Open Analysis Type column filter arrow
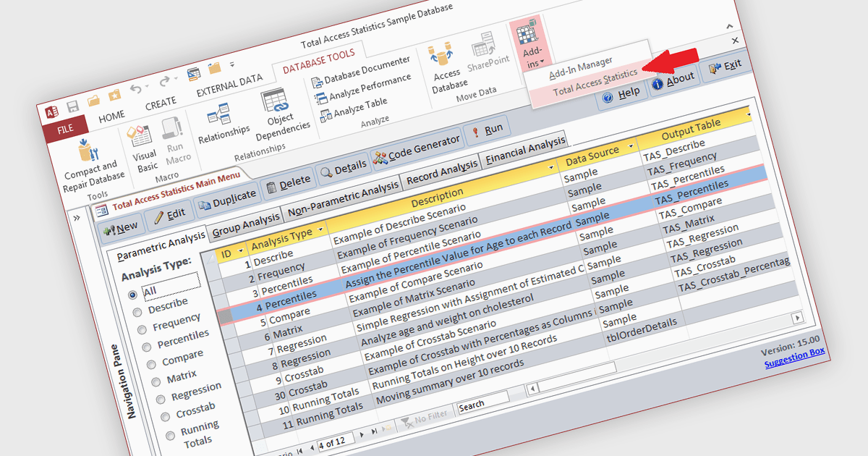Image resolution: width=868 pixels, height=456 pixels. pyautogui.click(x=322, y=229)
